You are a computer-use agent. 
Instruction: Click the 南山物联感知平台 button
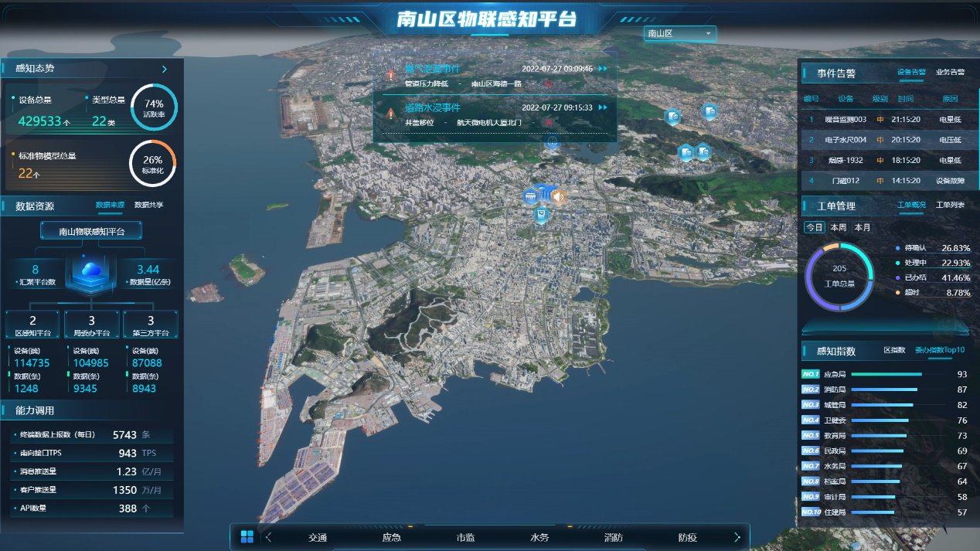[90, 230]
